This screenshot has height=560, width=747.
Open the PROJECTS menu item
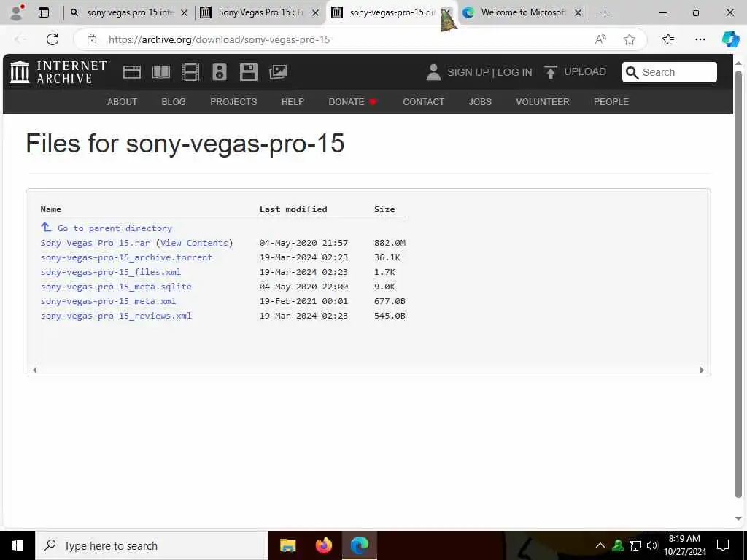coord(233,102)
